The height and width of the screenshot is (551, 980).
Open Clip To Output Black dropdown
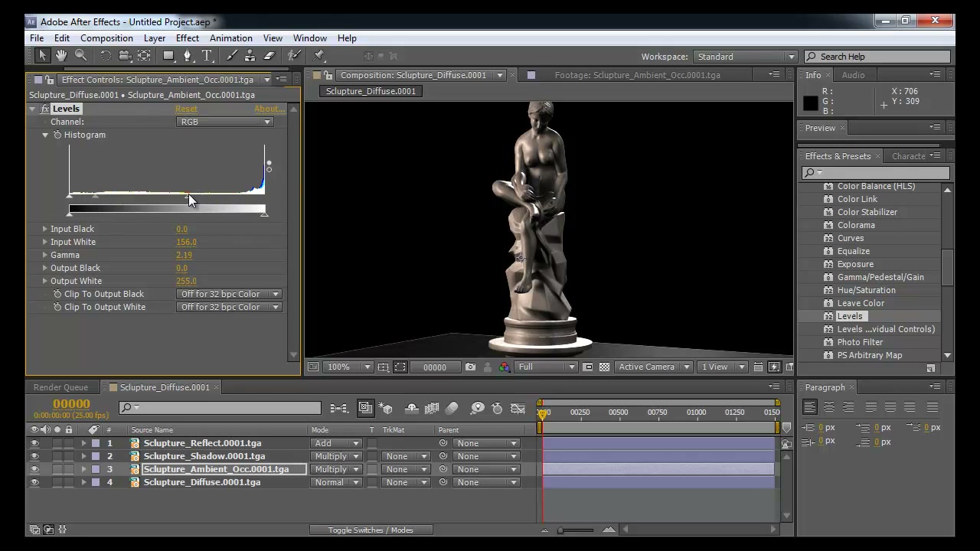pyautogui.click(x=229, y=294)
